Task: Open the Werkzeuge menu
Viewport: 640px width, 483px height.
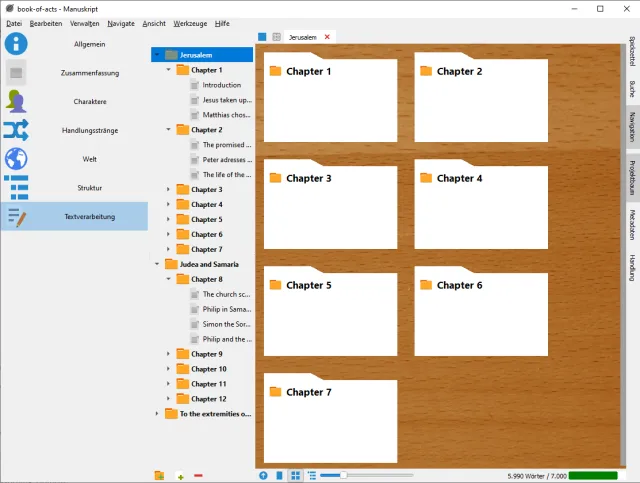Action: point(193,23)
